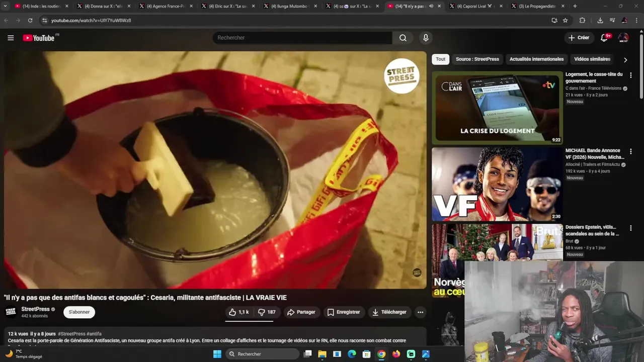Open La crise du logement video thumbnail
Screen dimensions: 644x362
(x=497, y=108)
